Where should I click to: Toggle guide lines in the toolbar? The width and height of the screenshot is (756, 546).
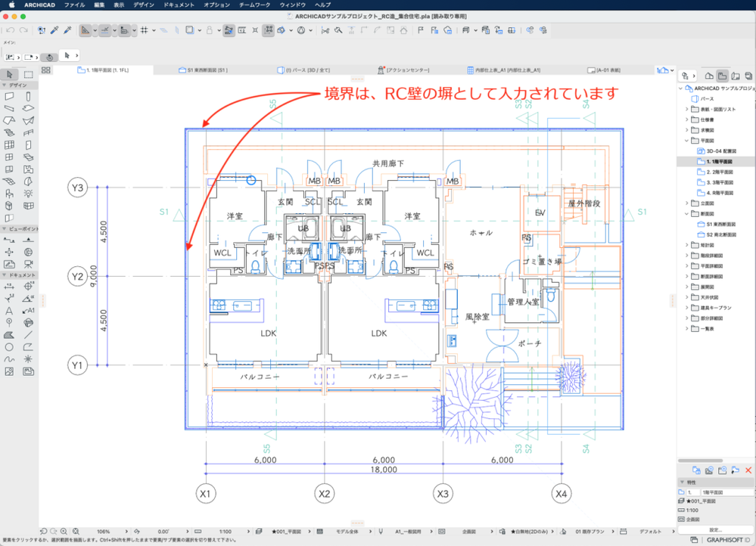86,30
